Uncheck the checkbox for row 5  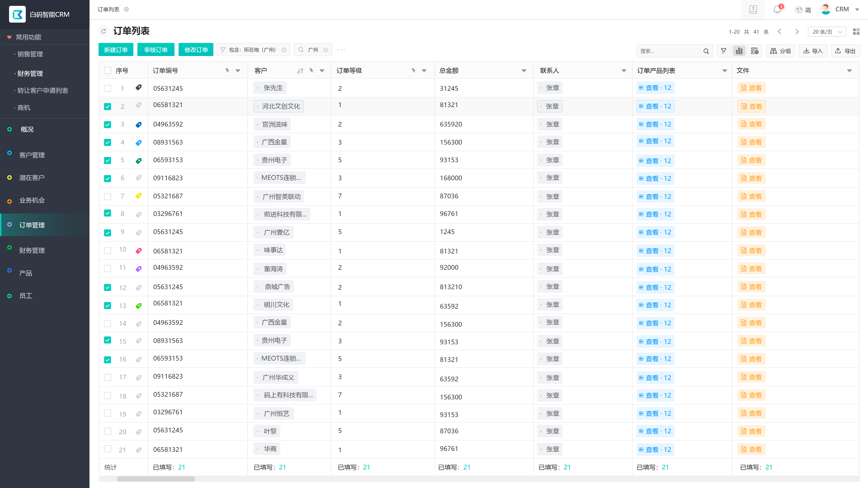108,160
